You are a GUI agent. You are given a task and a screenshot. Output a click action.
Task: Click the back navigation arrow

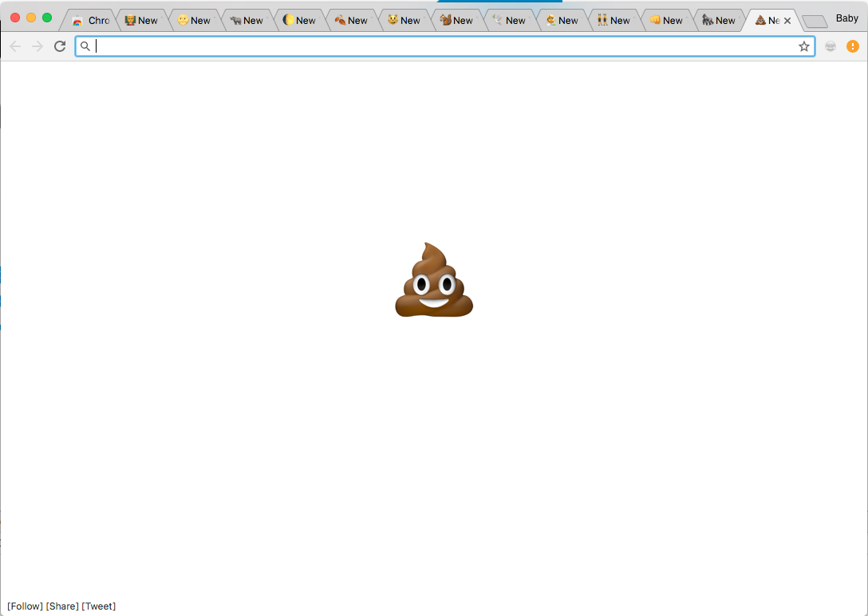14,46
